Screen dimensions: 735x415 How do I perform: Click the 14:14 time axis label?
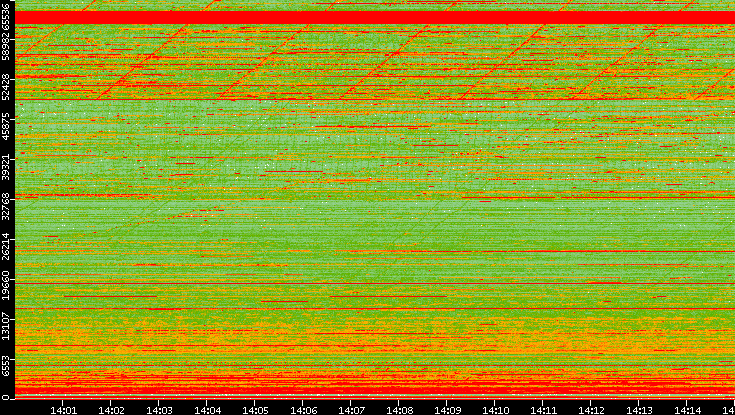pyautogui.click(x=687, y=408)
